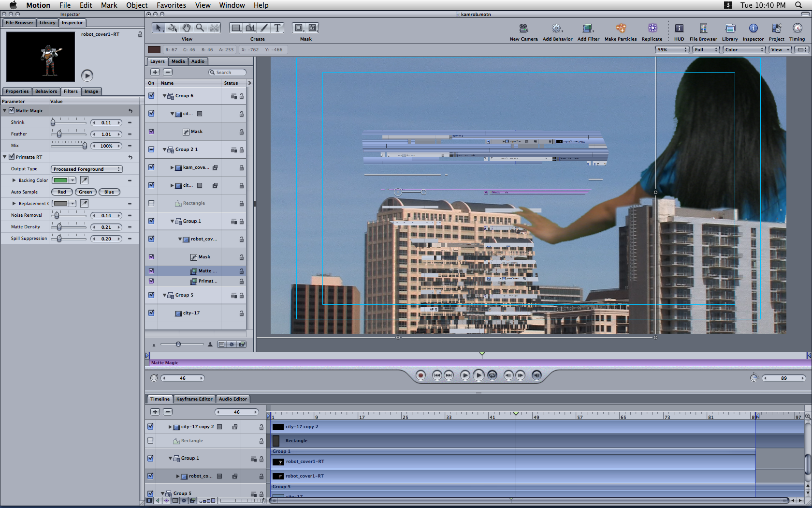Click the Backing Color swatch
Viewport: 812px width, 508px height.
tap(60, 180)
